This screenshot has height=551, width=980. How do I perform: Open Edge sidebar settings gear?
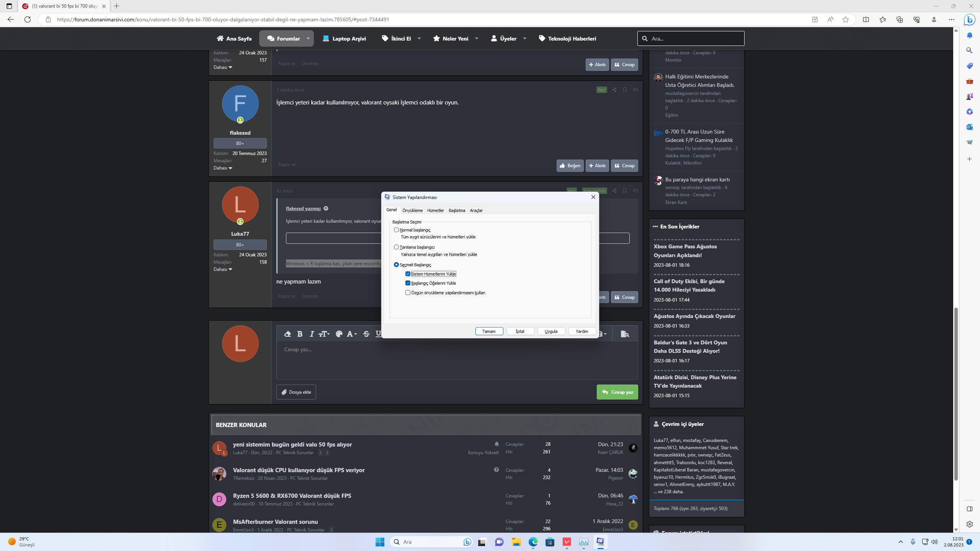click(969, 524)
